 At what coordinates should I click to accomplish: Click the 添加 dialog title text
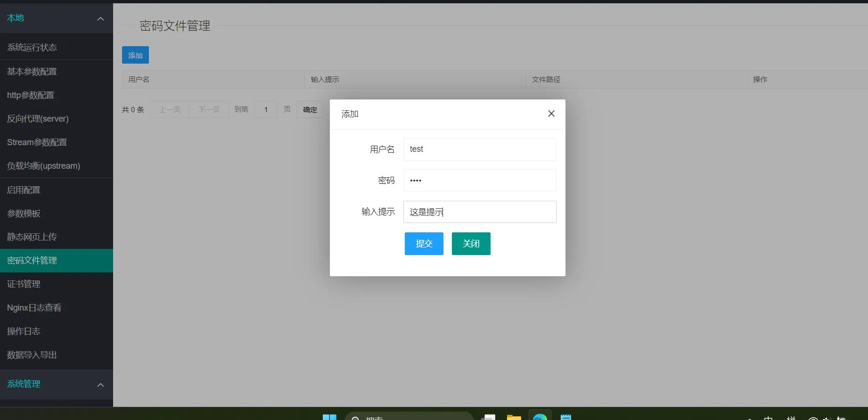coord(350,114)
